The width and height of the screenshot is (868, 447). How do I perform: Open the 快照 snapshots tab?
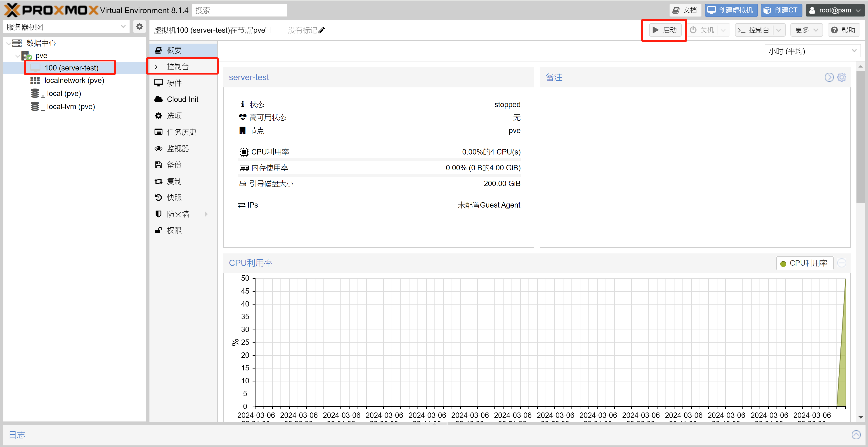183,198
